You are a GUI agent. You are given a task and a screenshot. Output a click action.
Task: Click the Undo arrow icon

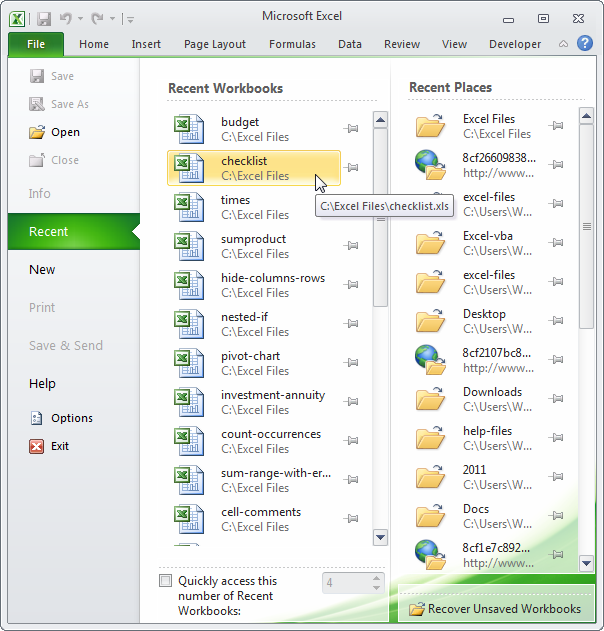[x=66, y=18]
